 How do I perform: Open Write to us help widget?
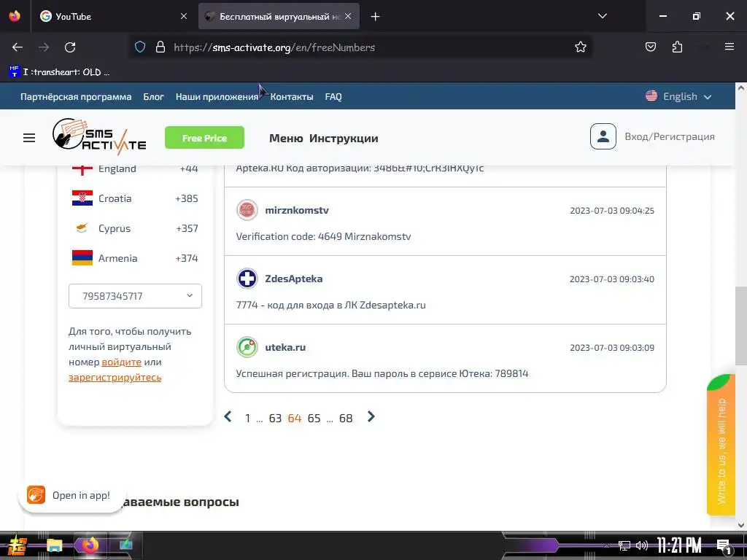pos(721,446)
